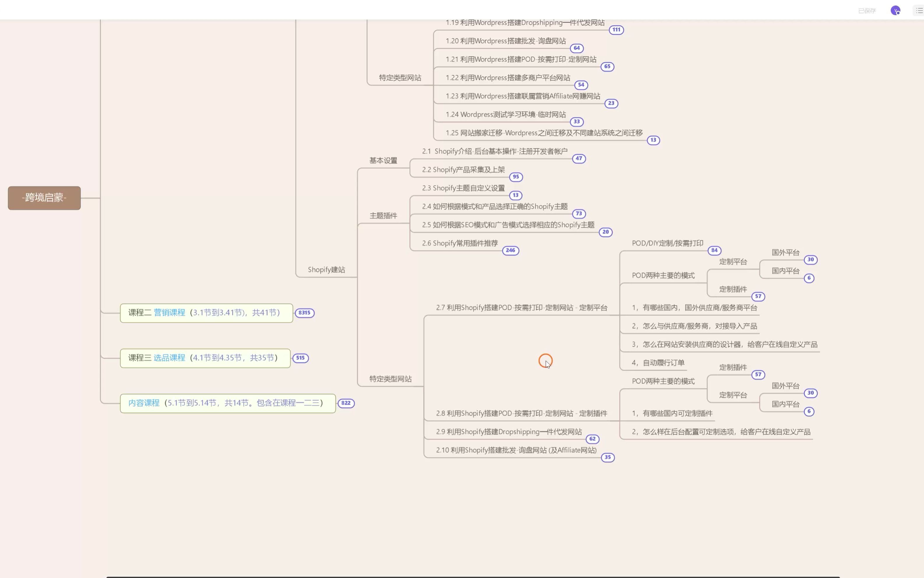Image resolution: width=924 pixels, height=578 pixels.
Task: Select node 2，怎么样在后台配置可定制选项
Action: pos(721,432)
